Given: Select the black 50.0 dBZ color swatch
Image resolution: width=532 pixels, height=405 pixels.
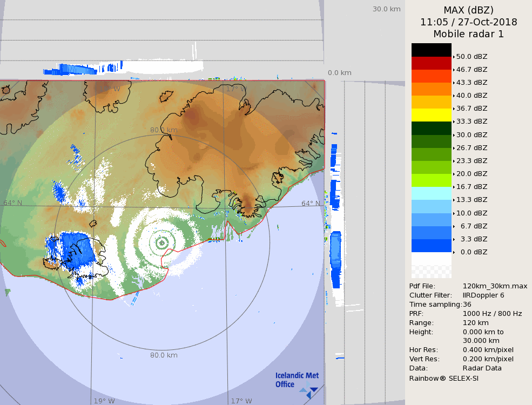Looking at the screenshot, I should coord(431,50).
